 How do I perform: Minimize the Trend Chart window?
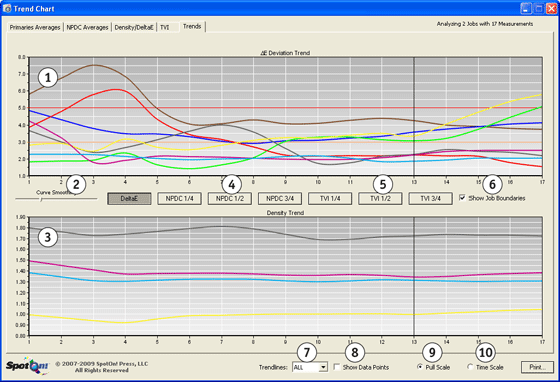click(526, 9)
